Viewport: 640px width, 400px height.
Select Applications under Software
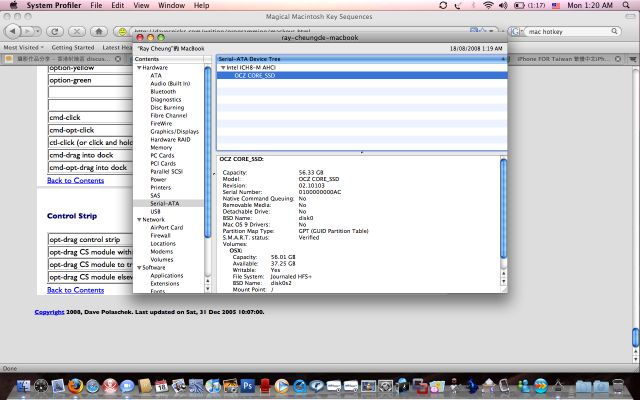pos(167,276)
